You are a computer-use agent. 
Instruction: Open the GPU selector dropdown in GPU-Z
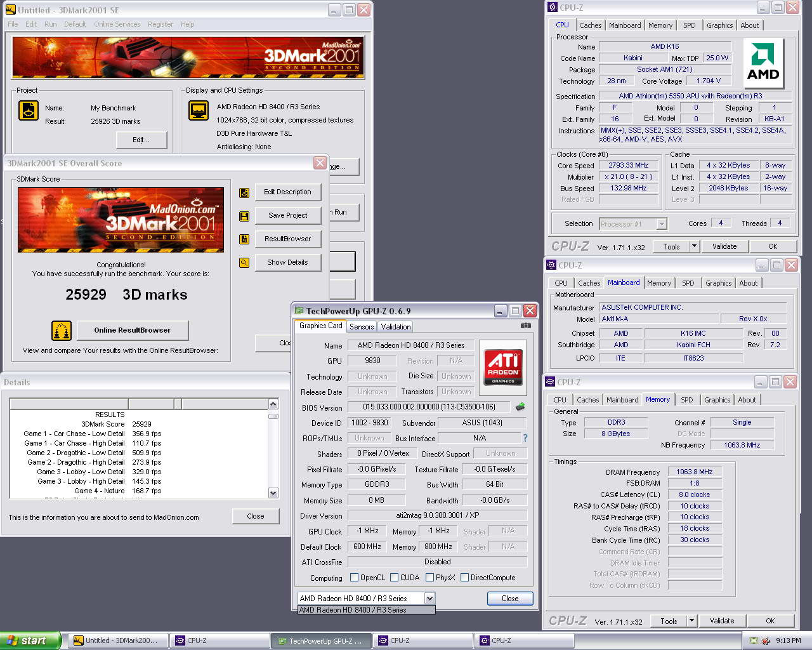[x=429, y=598]
